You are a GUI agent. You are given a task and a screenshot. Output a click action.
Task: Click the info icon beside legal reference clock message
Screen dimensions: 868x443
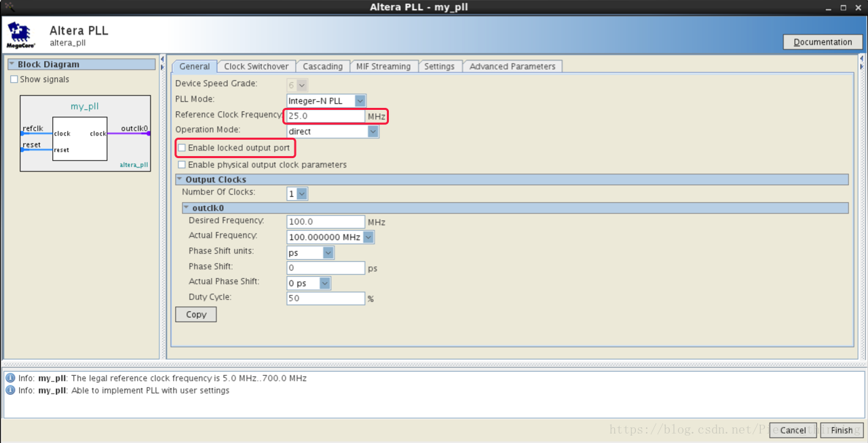click(10, 378)
